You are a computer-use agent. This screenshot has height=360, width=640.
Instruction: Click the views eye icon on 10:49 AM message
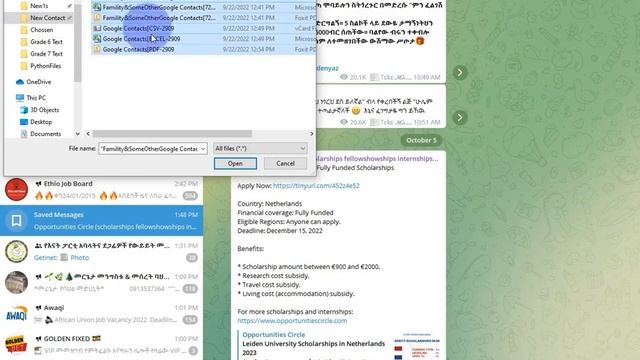click(344, 77)
